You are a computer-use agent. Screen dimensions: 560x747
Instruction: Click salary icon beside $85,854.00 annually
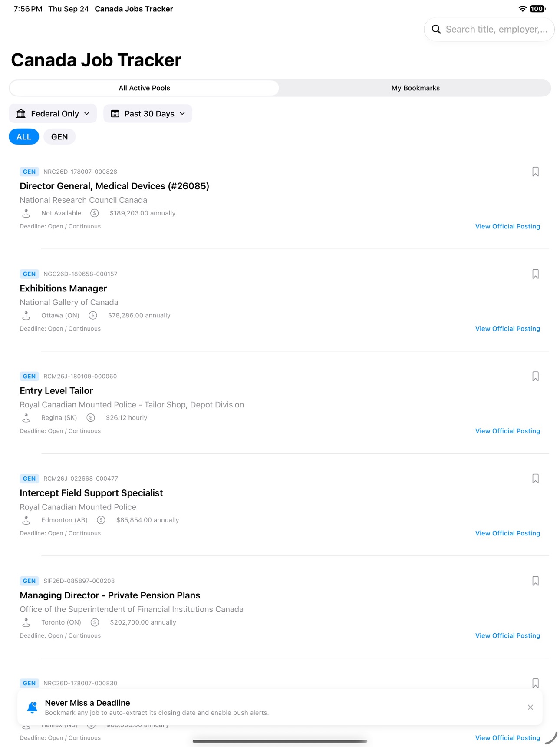[x=101, y=520]
